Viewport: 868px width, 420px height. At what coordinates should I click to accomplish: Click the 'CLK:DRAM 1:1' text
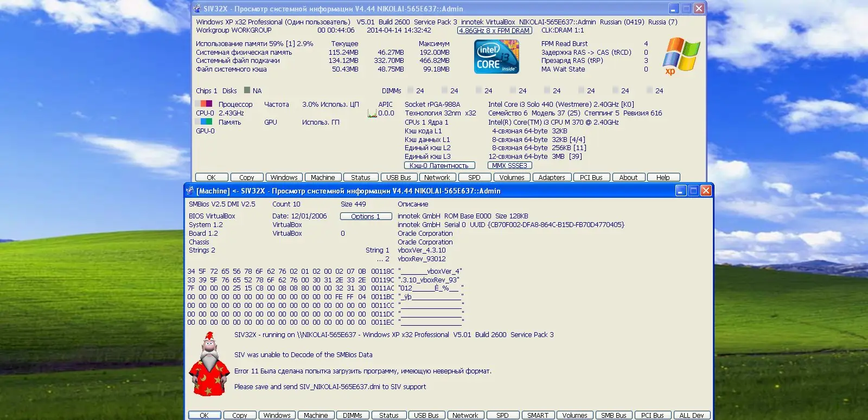pos(563,30)
